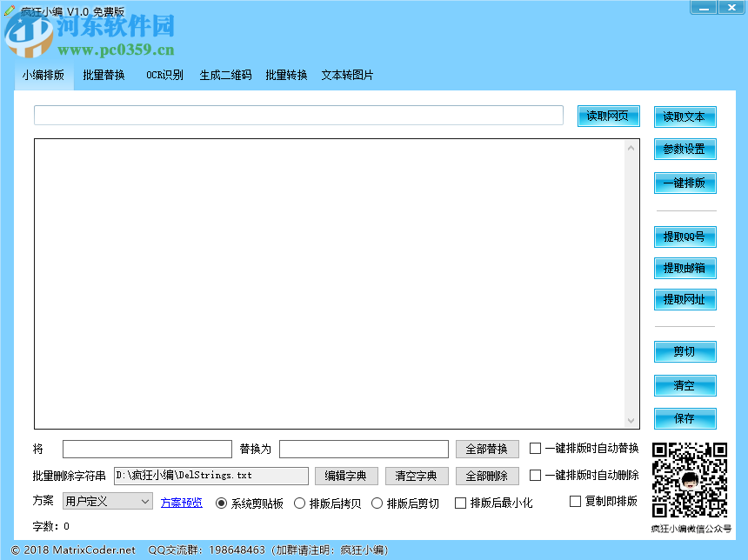Image resolution: width=748 pixels, height=560 pixels.
Task: Open the 用户定义 scheme dropdown
Action: [x=106, y=502]
